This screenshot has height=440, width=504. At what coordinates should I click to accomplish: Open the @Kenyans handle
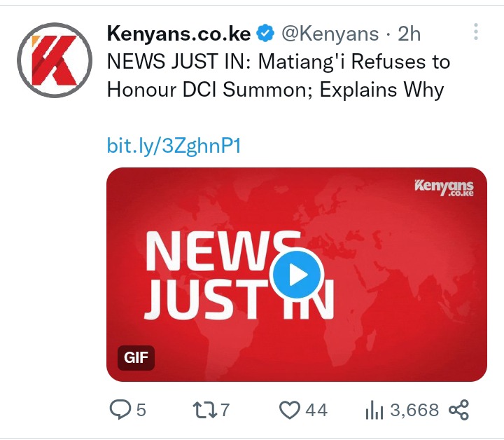(x=330, y=34)
